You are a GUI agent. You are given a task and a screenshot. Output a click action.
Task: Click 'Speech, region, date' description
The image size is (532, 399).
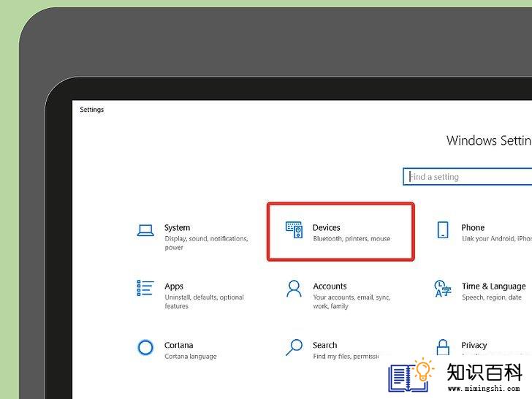point(492,297)
